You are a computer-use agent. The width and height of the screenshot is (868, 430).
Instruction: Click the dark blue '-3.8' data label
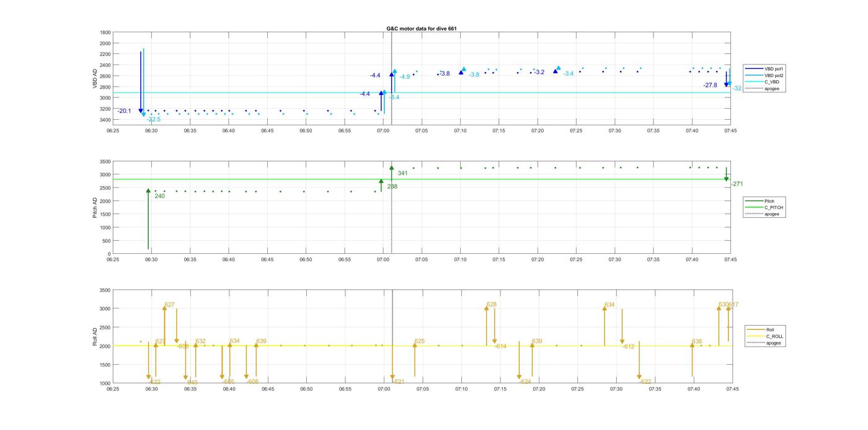[x=445, y=74]
